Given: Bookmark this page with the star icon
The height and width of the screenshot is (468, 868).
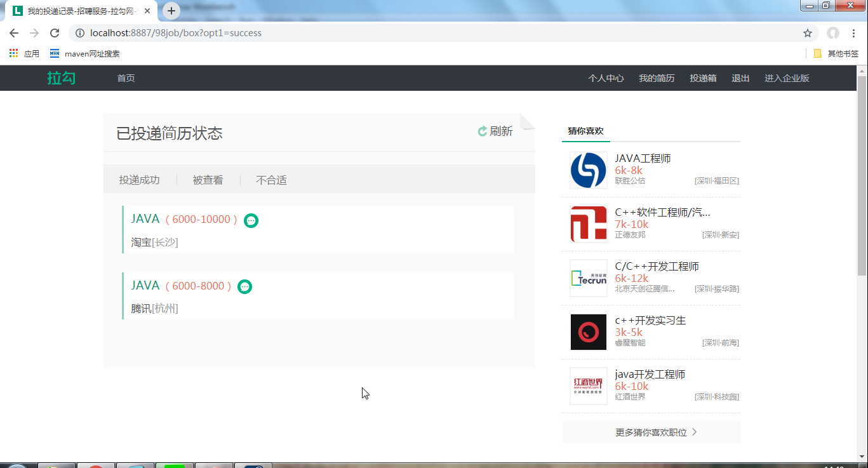Looking at the screenshot, I should (808, 33).
